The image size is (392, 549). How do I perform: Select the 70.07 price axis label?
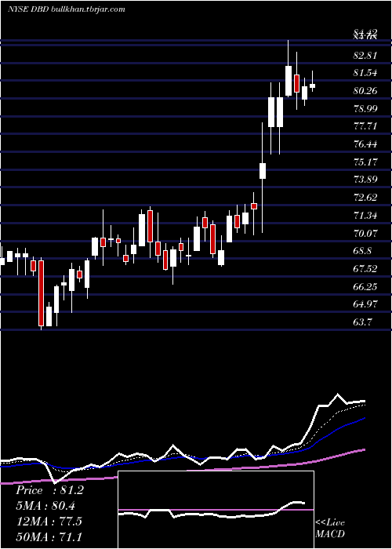coord(365,233)
